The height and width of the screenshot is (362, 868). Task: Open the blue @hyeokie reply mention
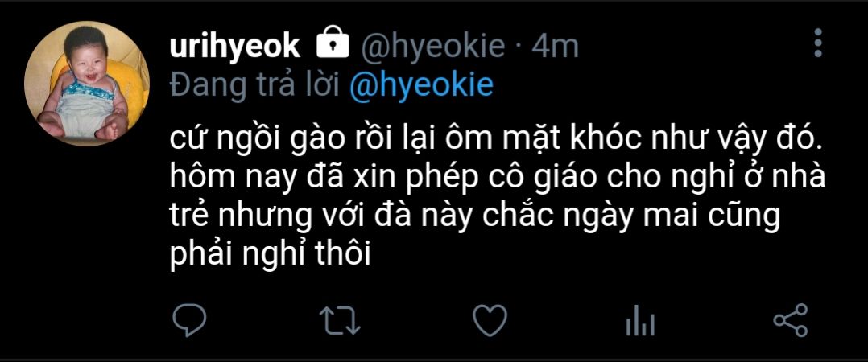click(x=421, y=84)
